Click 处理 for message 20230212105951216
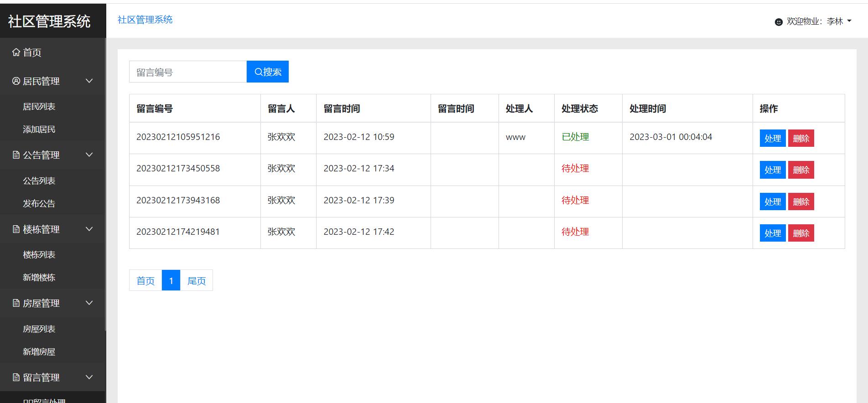The image size is (868, 403). click(x=773, y=138)
